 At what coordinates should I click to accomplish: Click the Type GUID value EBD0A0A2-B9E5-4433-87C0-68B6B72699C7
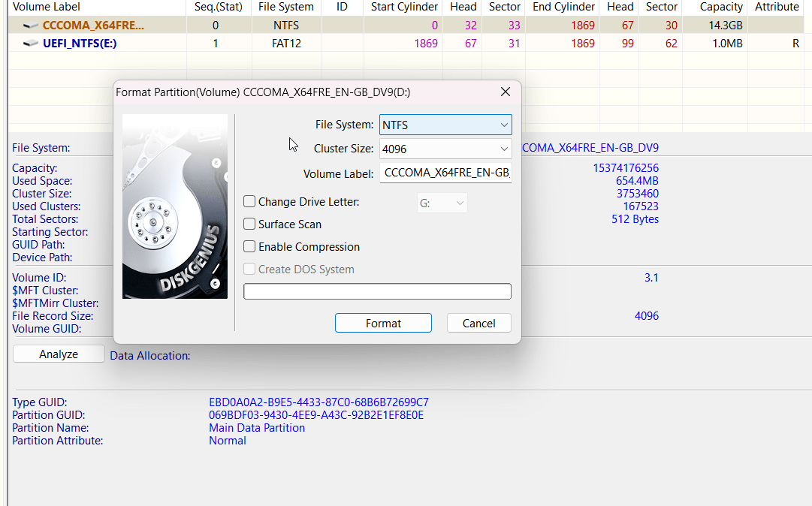click(318, 402)
